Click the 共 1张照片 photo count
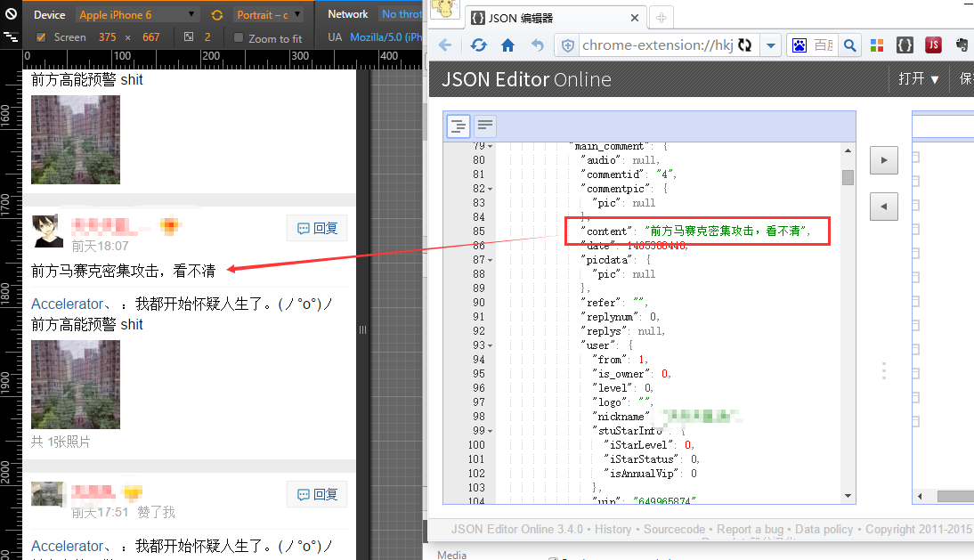Image resolution: width=974 pixels, height=560 pixels. pos(61,442)
